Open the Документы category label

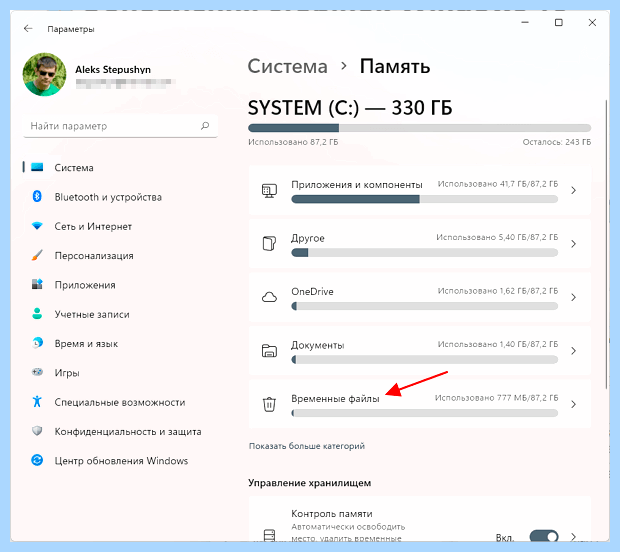point(318,345)
